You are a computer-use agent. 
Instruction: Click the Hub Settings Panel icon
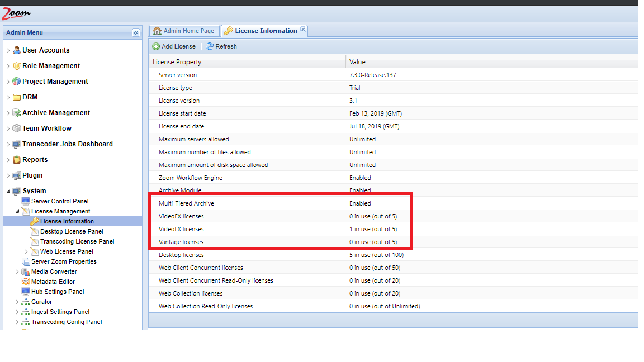(x=26, y=292)
